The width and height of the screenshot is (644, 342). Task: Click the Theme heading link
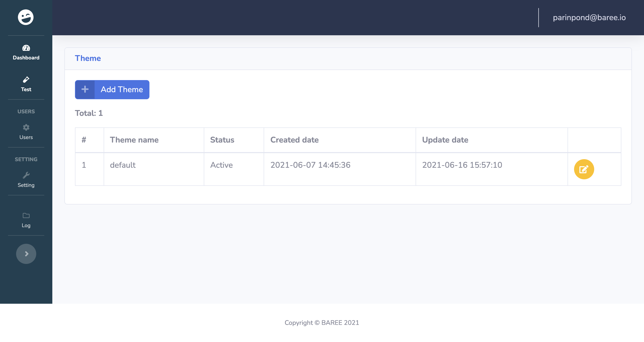click(x=88, y=58)
